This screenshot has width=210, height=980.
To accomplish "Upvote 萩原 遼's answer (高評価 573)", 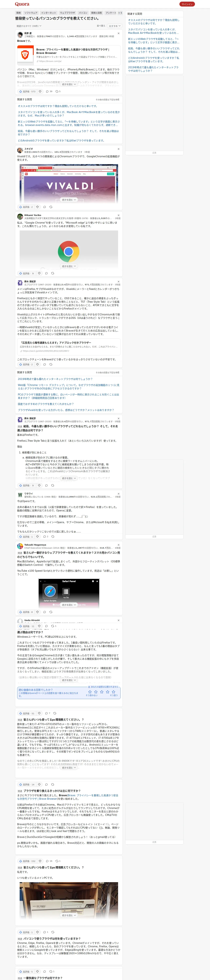I will click(x=27, y=91).
